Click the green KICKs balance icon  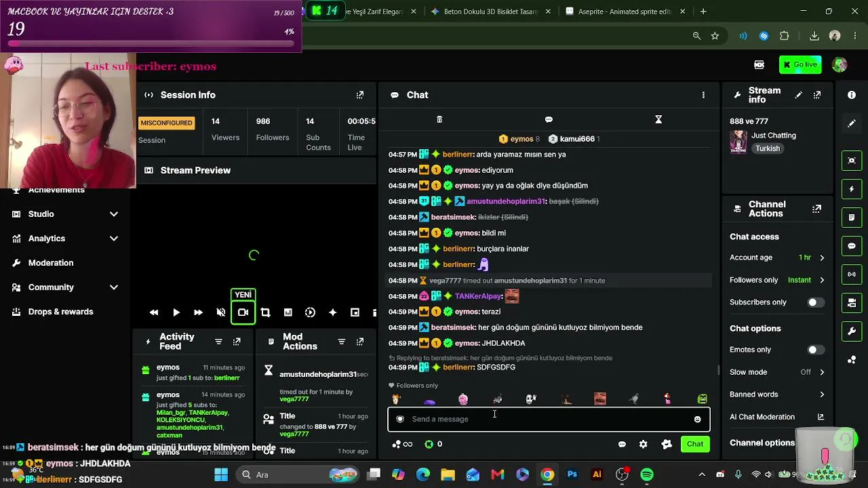[x=429, y=444]
